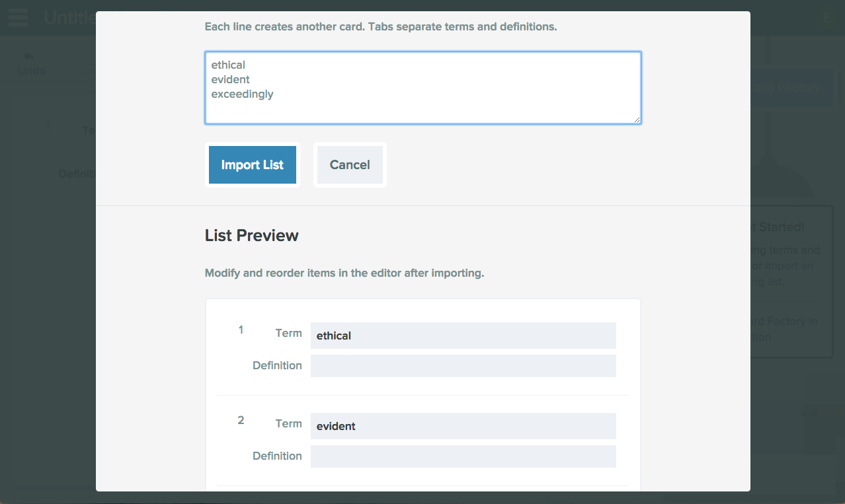Click the 'E' account avatar badge
Image resolution: width=845 pixels, height=504 pixels.
[826, 18]
